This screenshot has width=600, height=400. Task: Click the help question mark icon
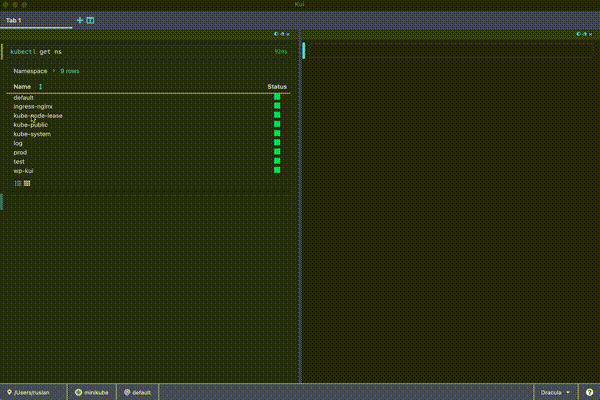pos(590,392)
